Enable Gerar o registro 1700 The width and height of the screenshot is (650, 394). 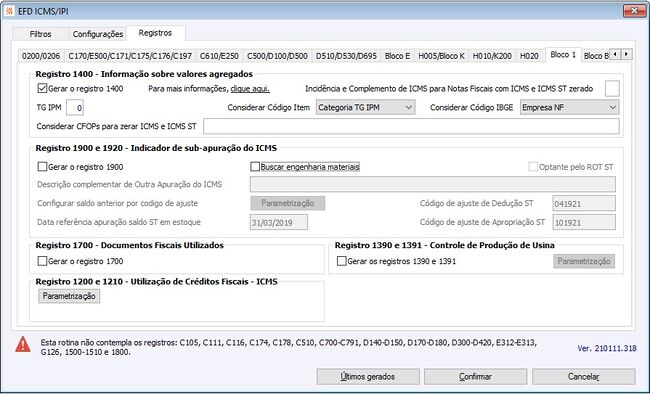click(x=42, y=261)
